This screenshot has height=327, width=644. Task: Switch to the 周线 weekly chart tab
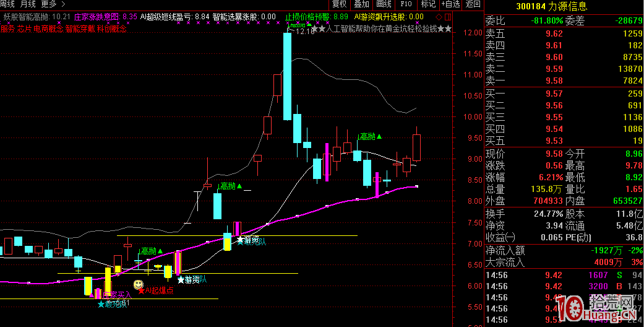(x=7, y=4)
